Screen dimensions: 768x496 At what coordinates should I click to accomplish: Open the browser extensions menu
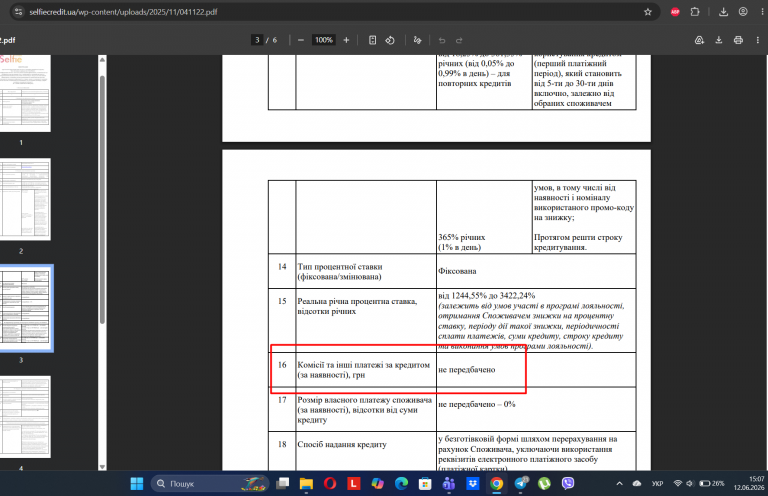point(695,12)
